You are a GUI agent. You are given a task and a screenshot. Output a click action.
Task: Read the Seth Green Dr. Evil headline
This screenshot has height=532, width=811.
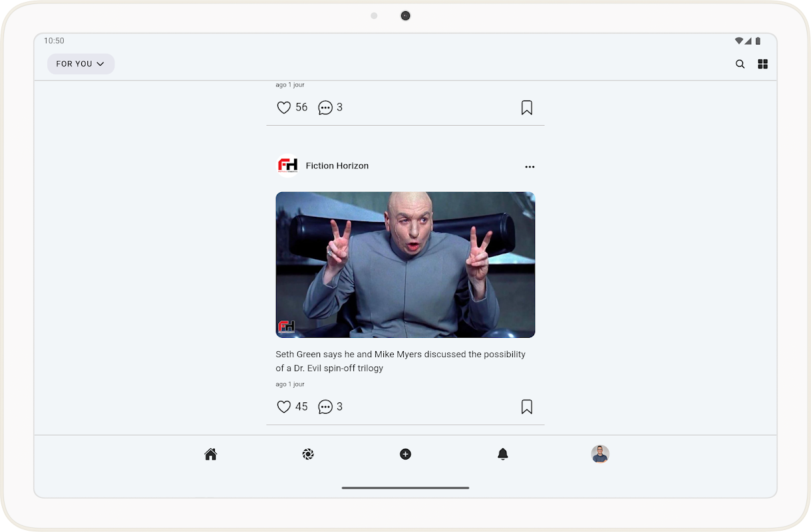click(x=401, y=361)
